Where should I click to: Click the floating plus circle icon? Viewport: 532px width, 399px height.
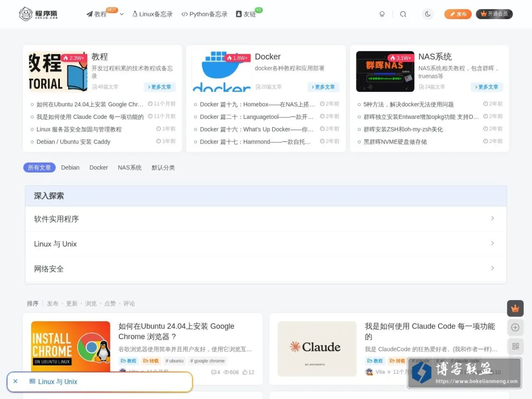pos(515,327)
